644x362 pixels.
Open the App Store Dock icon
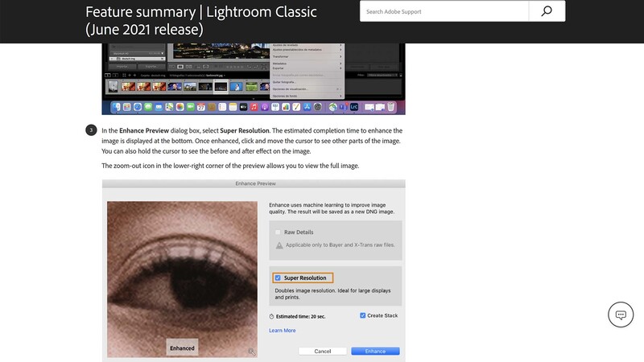point(307,107)
